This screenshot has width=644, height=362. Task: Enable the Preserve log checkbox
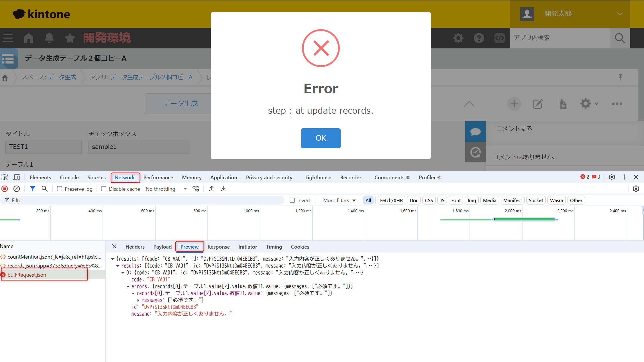[x=60, y=189]
